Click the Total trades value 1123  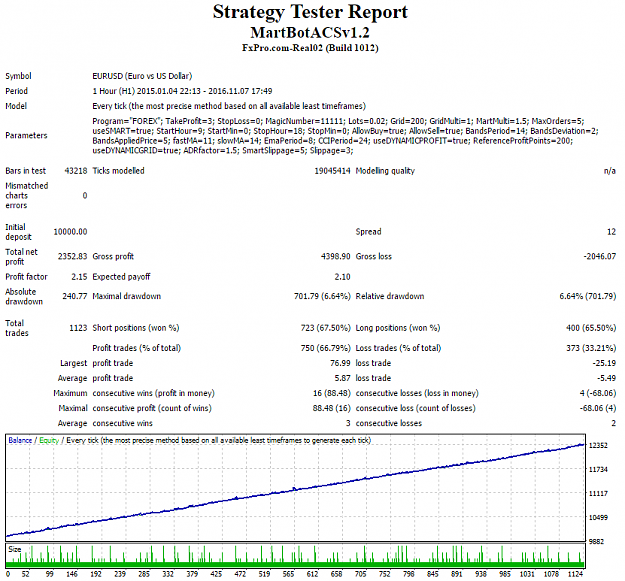[78, 328]
